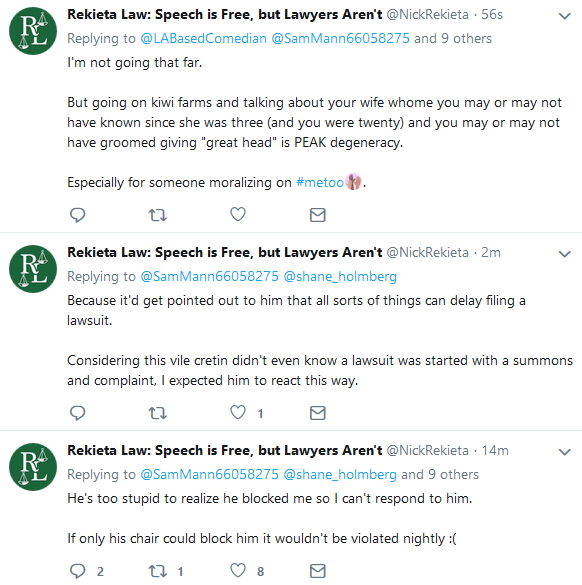Send the 14m tweet via direct message

(317, 571)
